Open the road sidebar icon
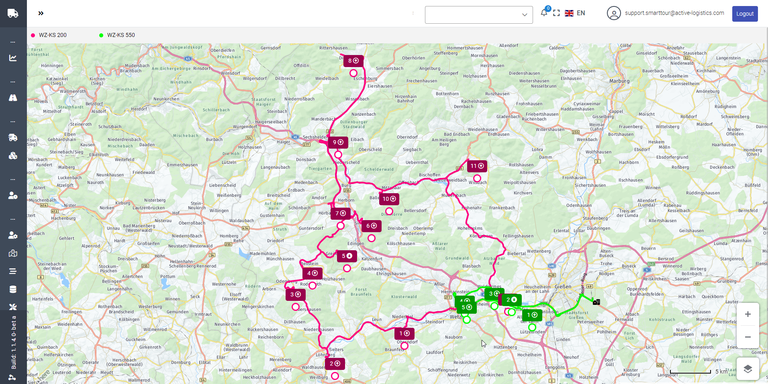This screenshot has width=768, height=384. [x=13, y=97]
